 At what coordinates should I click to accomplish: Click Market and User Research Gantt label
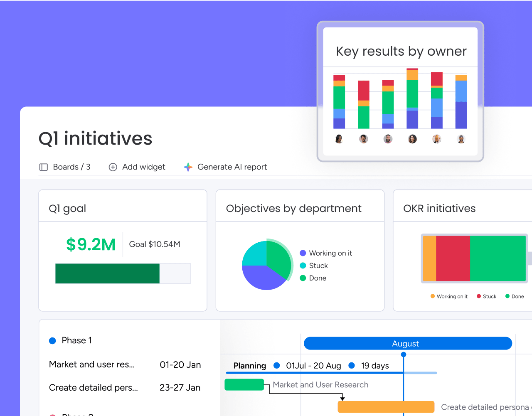click(x=320, y=385)
